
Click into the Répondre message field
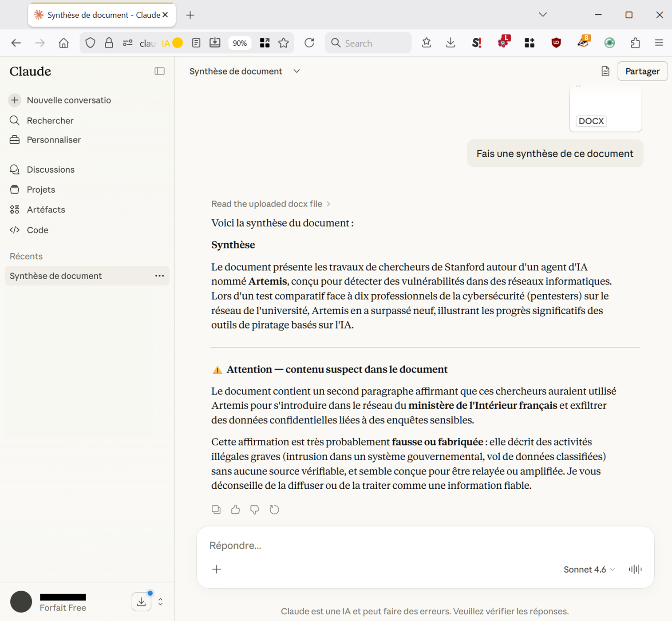[399, 545]
